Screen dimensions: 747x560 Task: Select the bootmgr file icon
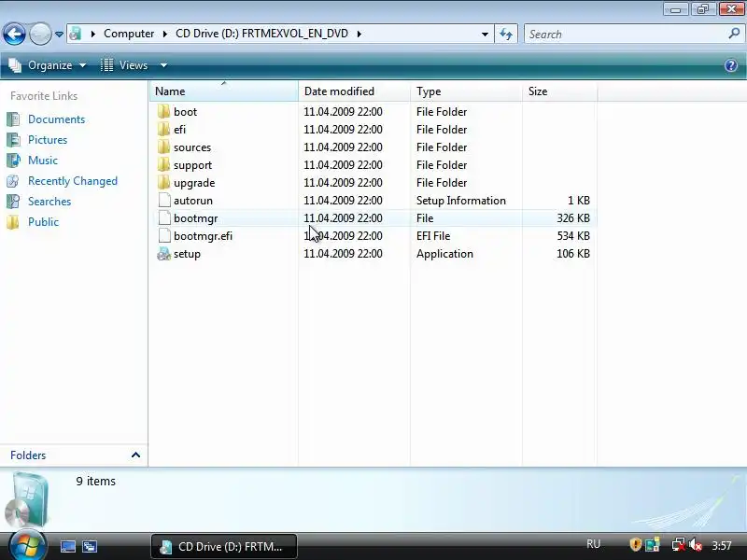coord(164,218)
